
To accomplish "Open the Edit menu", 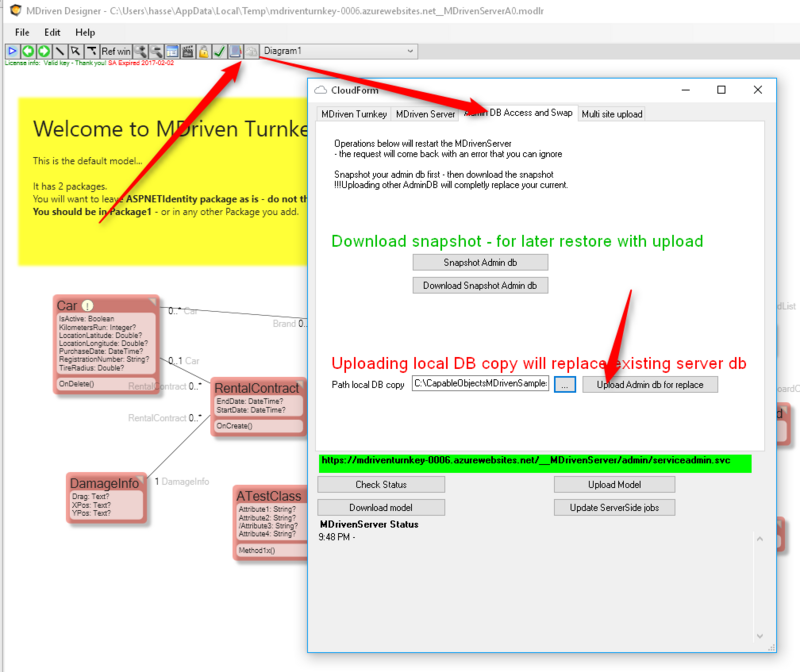I will [x=52, y=32].
